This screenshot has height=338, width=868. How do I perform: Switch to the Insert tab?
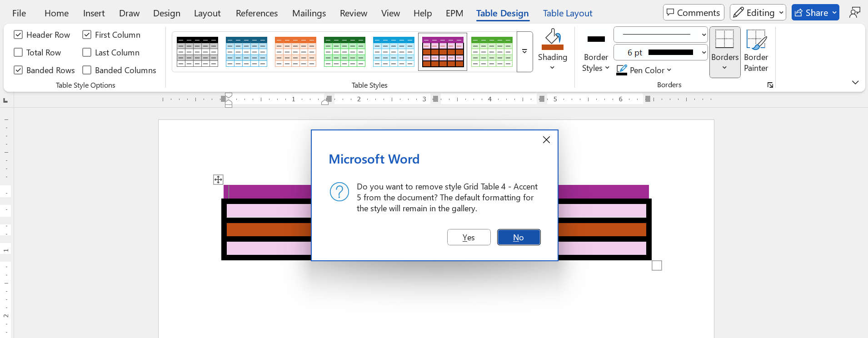pyautogui.click(x=94, y=13)
